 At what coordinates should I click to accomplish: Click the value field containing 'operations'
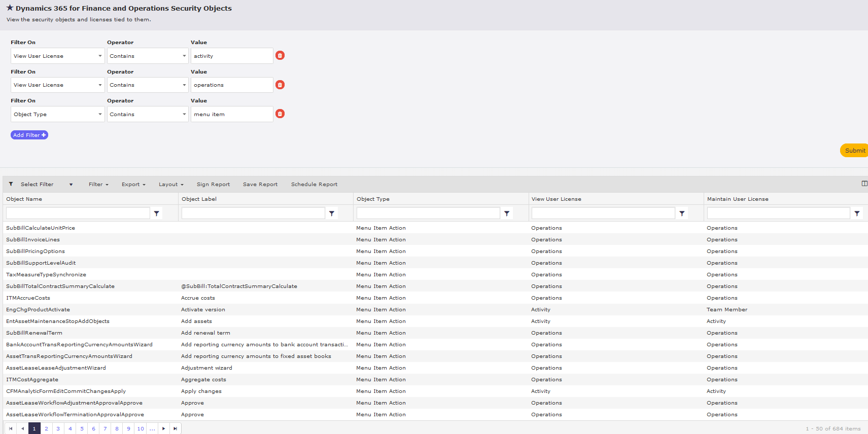pyautogui.click(x=232, y=85)
